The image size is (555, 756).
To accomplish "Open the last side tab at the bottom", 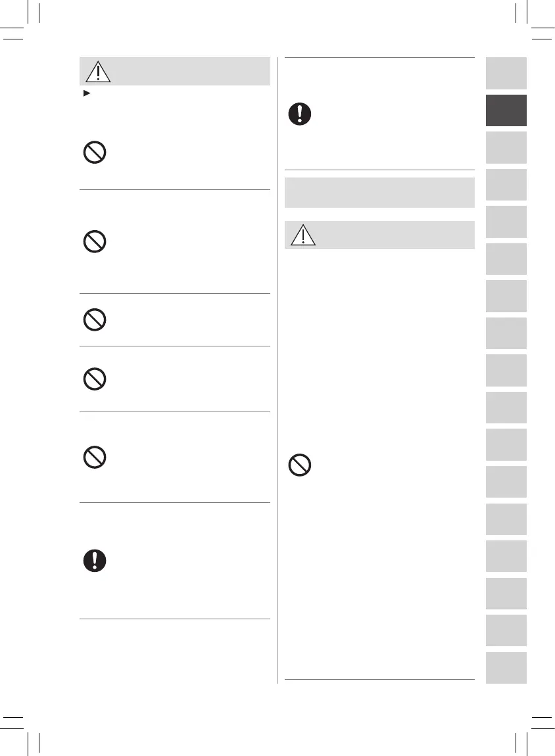I will (x=506, y=667).
